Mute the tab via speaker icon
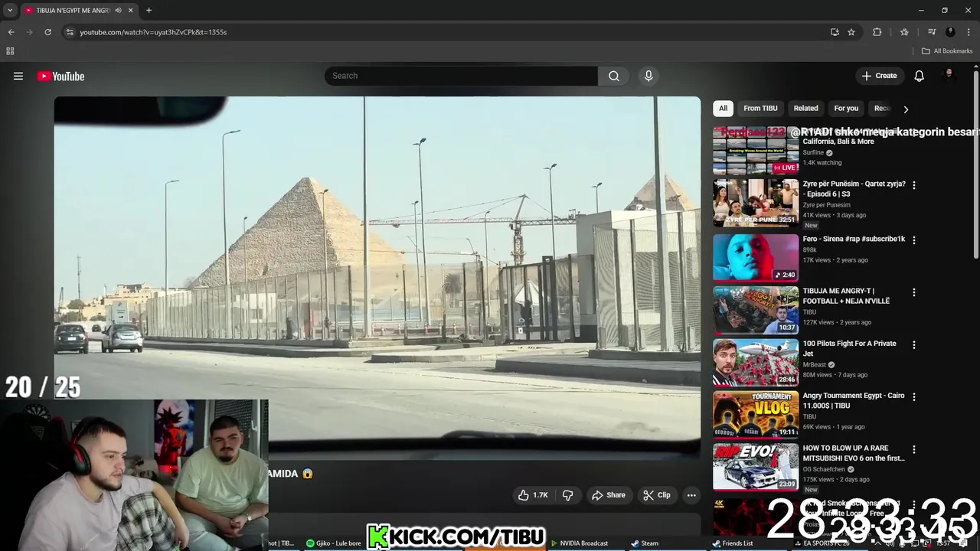 (118, 10)
